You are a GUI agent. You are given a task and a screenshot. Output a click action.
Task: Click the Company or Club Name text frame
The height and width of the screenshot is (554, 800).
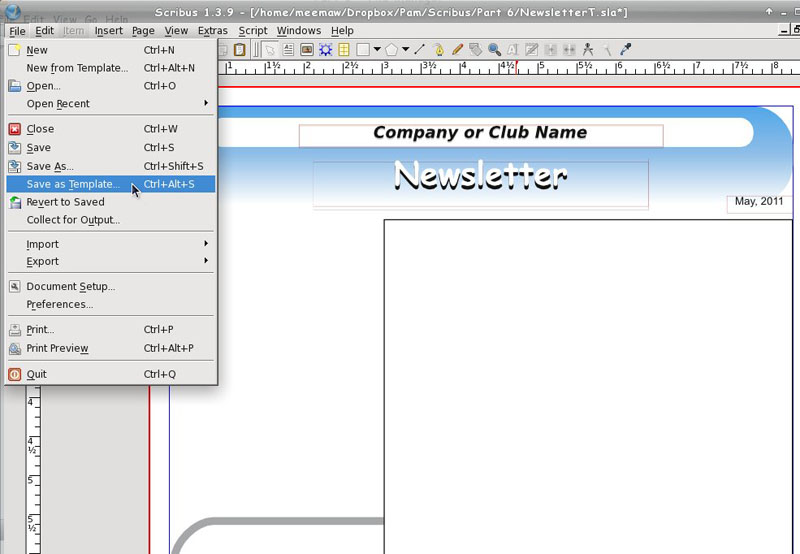481,135
